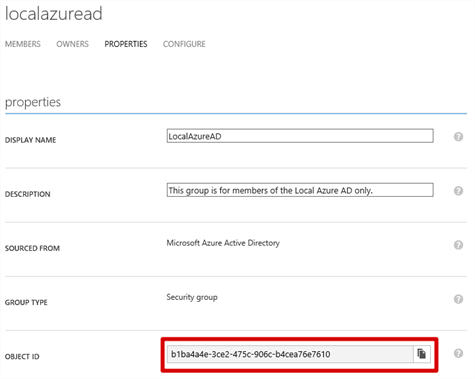Show help for Sourced From row
475x379 pixels.
(x=458, y=245)
